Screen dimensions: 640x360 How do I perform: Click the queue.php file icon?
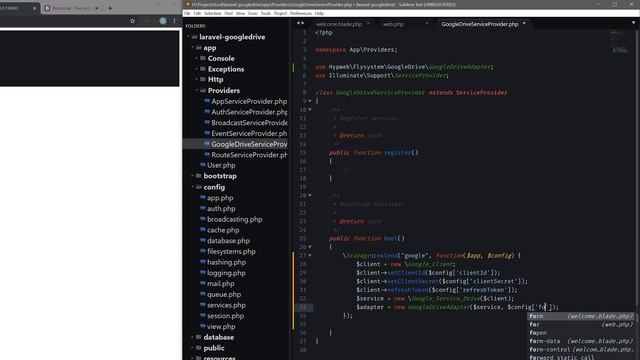pyautogui.click(x=203, y=294)
